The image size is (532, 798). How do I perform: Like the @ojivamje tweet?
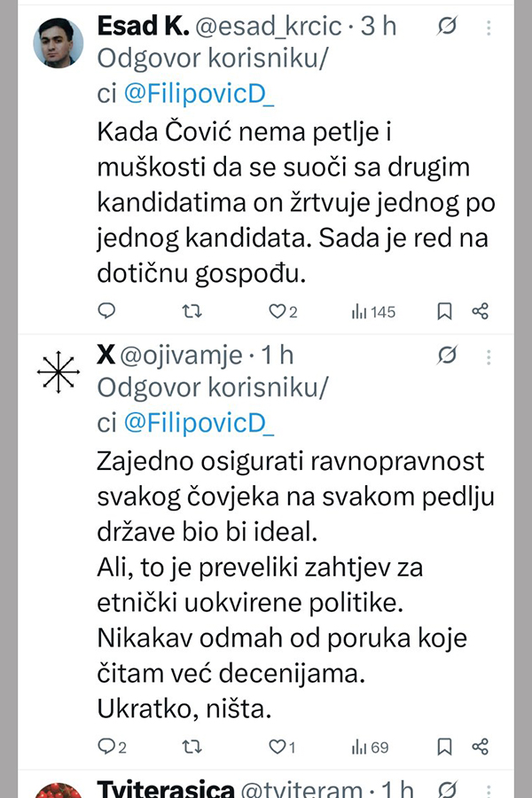[277, 747]
